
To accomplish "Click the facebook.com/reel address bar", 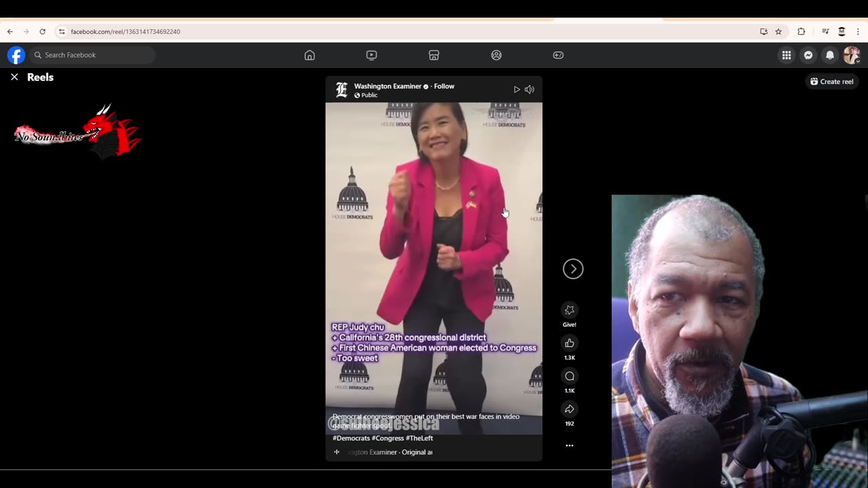I will click(407, 32).
